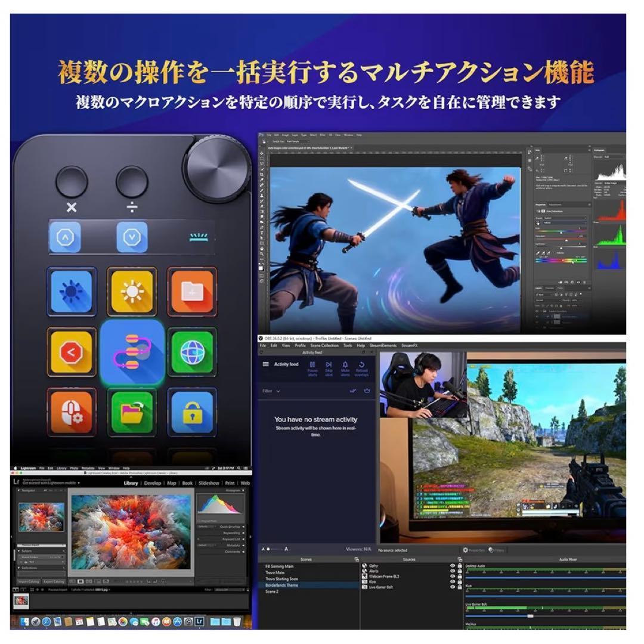
Task: Tap the backlight icon on touch strip
Action: (x=199, y=237)
